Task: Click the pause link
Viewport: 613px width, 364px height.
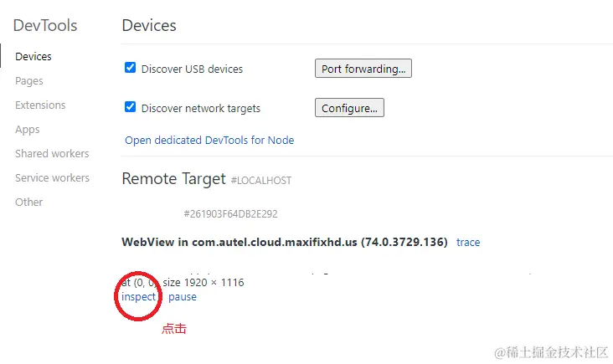Action: coord(183,297)
